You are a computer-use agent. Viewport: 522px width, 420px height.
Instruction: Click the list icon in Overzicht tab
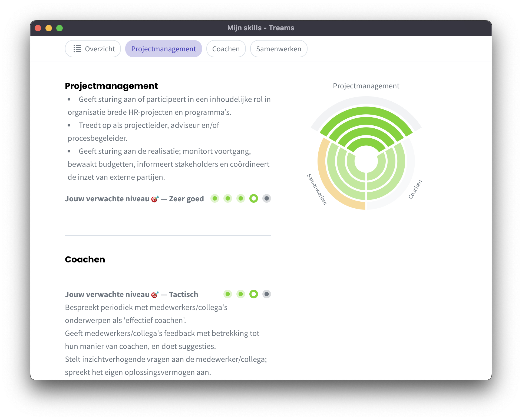[77, 49]
